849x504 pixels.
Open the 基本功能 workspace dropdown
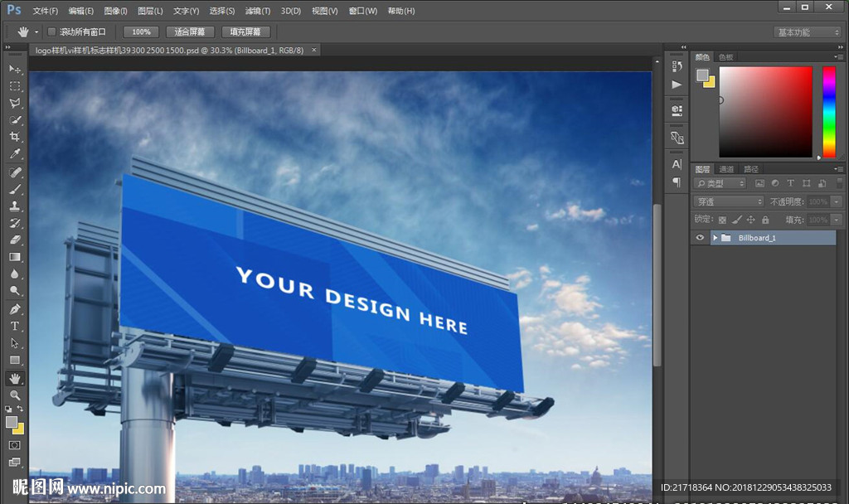click(808, 32)
